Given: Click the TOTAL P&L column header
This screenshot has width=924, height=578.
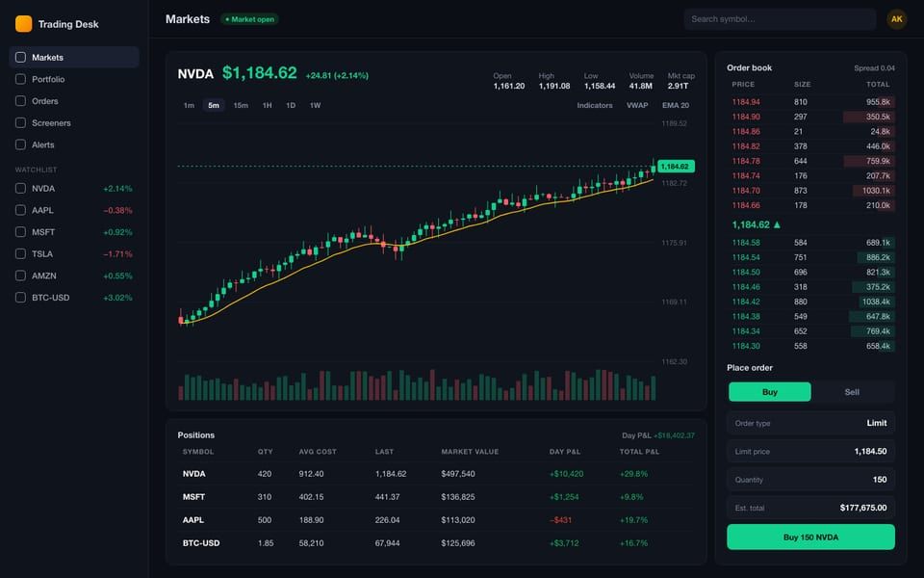Looking at the screenshot, I should point(639,452).
